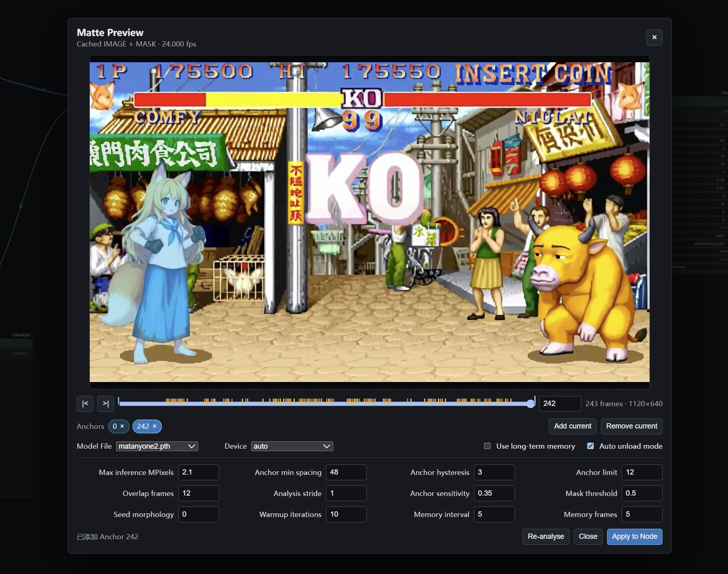Click the Anchor hysteresis field
Image resolution: width=728 pixels, height=574 pixels.
494,472
